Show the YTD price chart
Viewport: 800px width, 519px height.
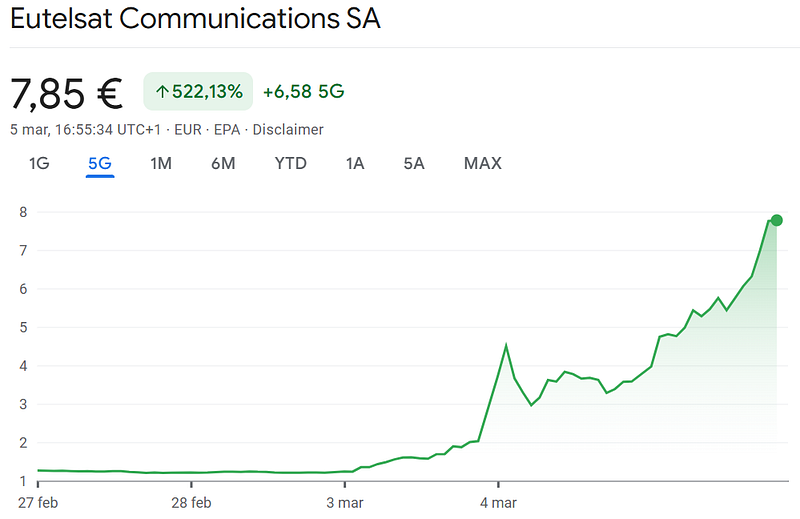(290, 163)
